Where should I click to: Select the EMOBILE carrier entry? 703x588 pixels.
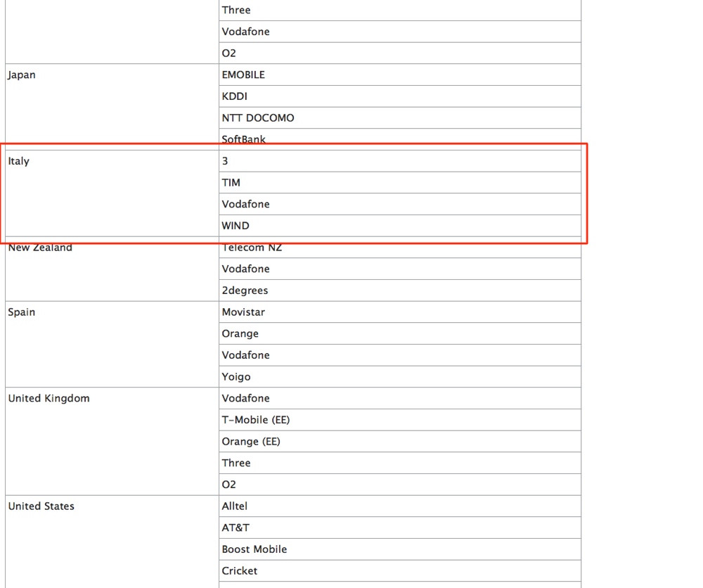pos(243,75)
